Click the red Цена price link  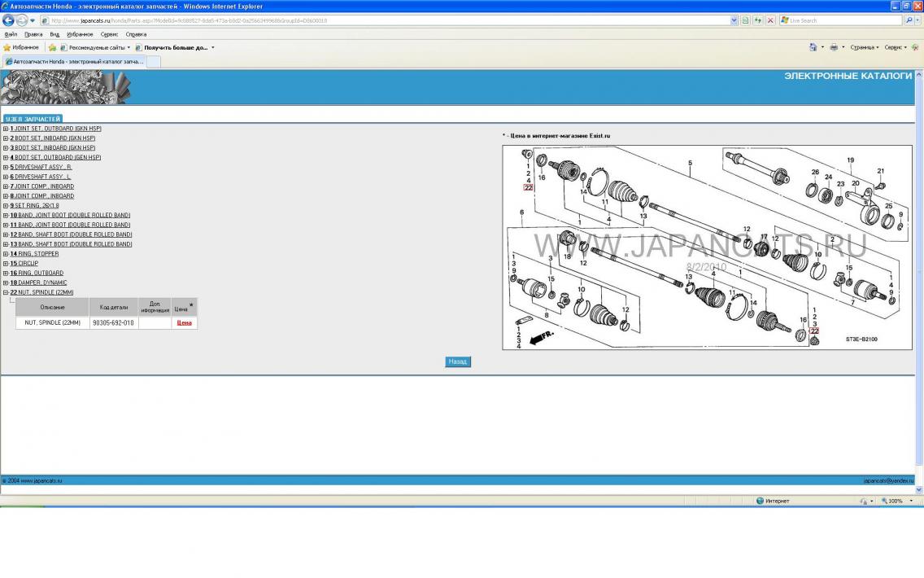(185, 322)
